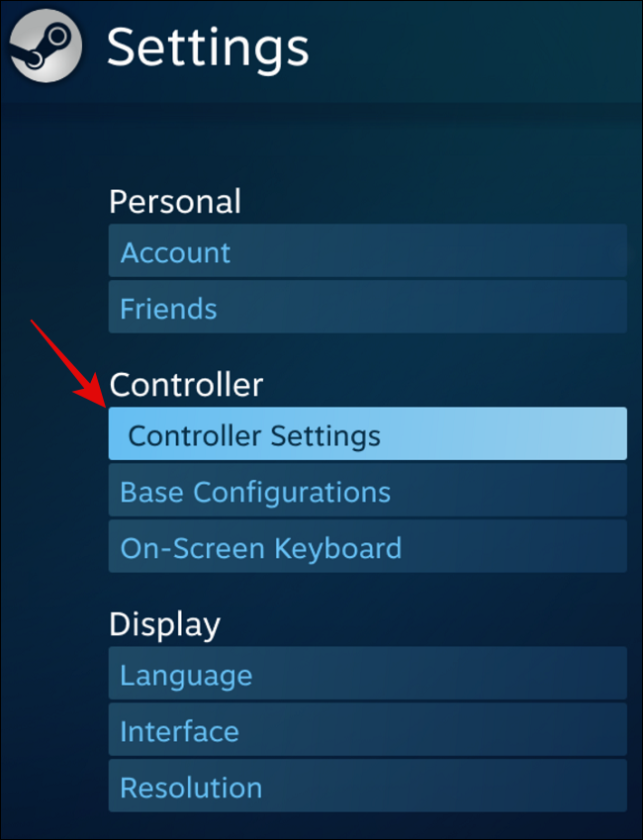Adjust display Resolution setting
The height and width of the screenshot is (840, 643).
(368, 786)
